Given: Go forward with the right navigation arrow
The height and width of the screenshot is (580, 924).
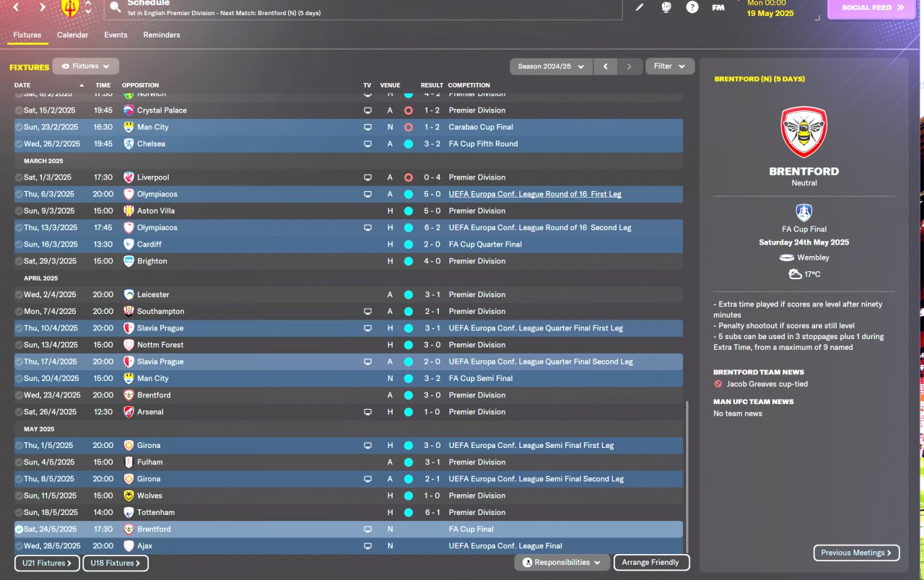Looking at the screenshot, I should click(x=43, y=7).
